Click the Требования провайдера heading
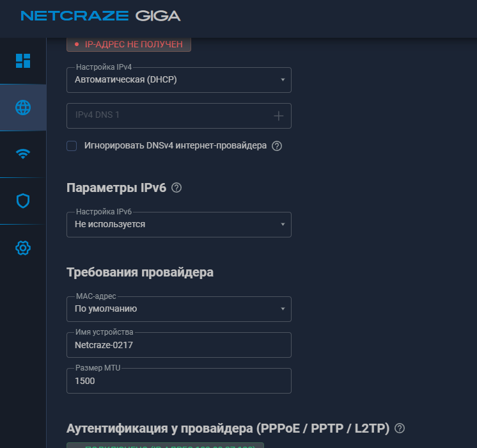 tap(140, 272)
